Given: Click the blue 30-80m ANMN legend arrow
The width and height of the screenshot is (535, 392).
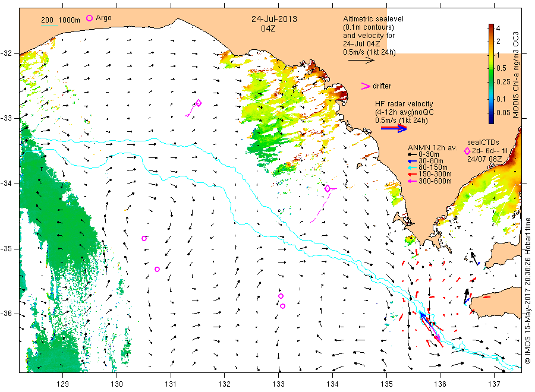Looking at the screenshot, I should [412, 161].
